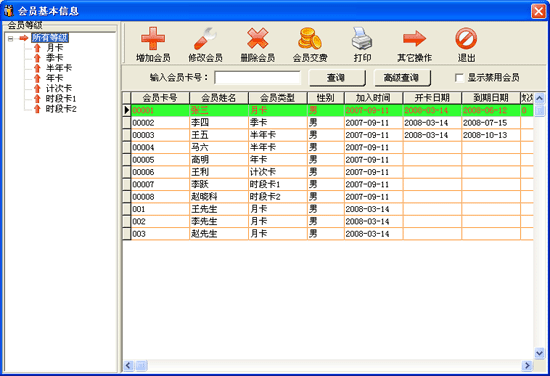
Task: Select the 月卡 level arrow icon in tree
Action: coord(37,48)
